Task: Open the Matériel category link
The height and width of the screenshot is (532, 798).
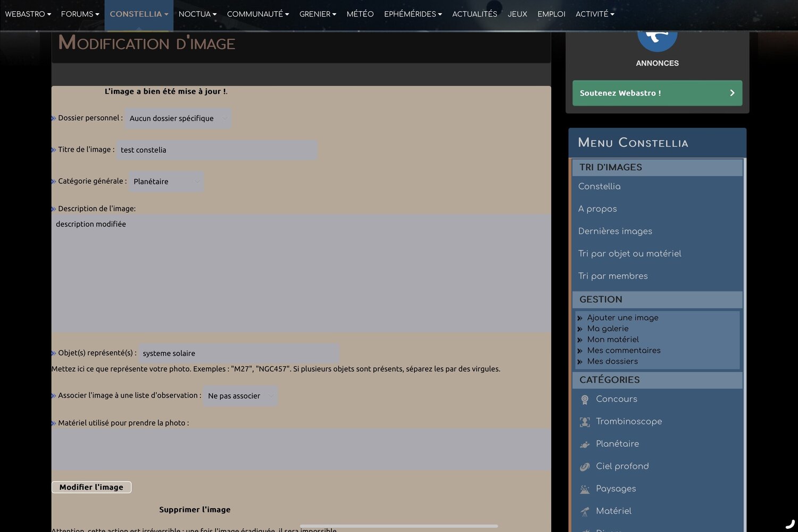Action: coord(613,511)
